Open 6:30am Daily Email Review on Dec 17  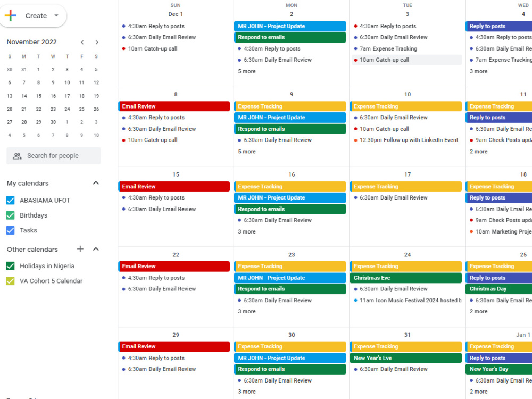[406, 197]
